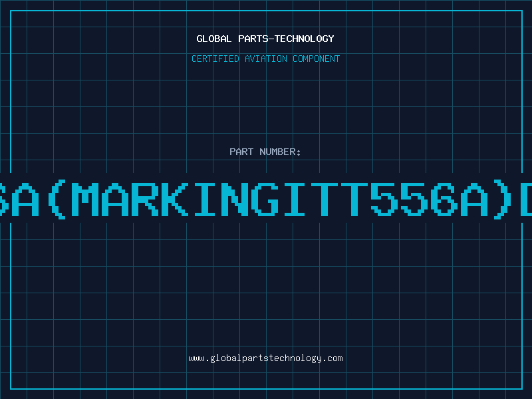Open the www.globalpartstechnology.com website link
Viewport: 532px width, 399px height.
coord(265,358)
